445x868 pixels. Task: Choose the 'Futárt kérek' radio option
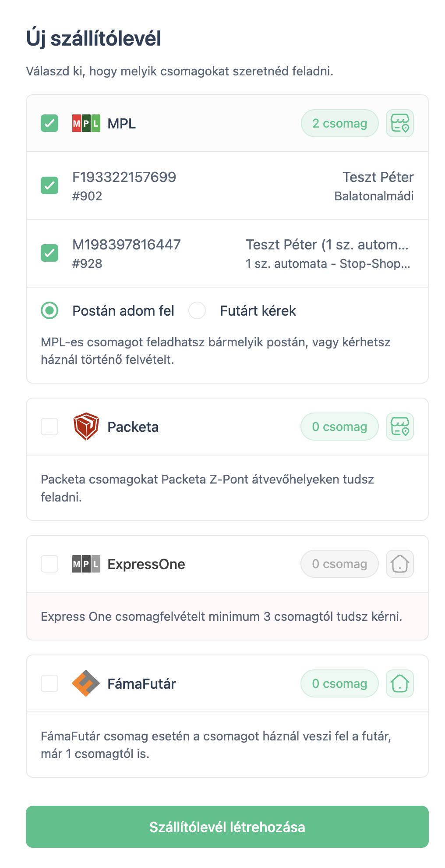tap(197, 311)
